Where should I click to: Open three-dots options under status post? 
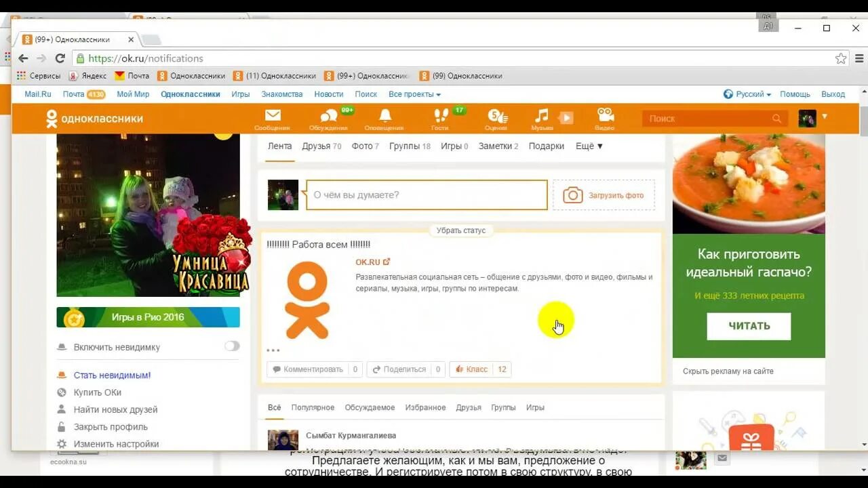[x=273, y=350]
